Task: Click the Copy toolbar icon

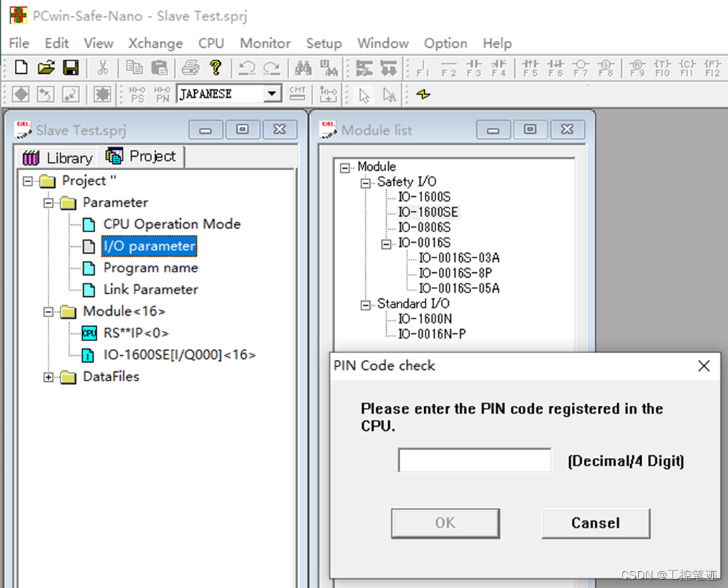Action: [134, 68]
